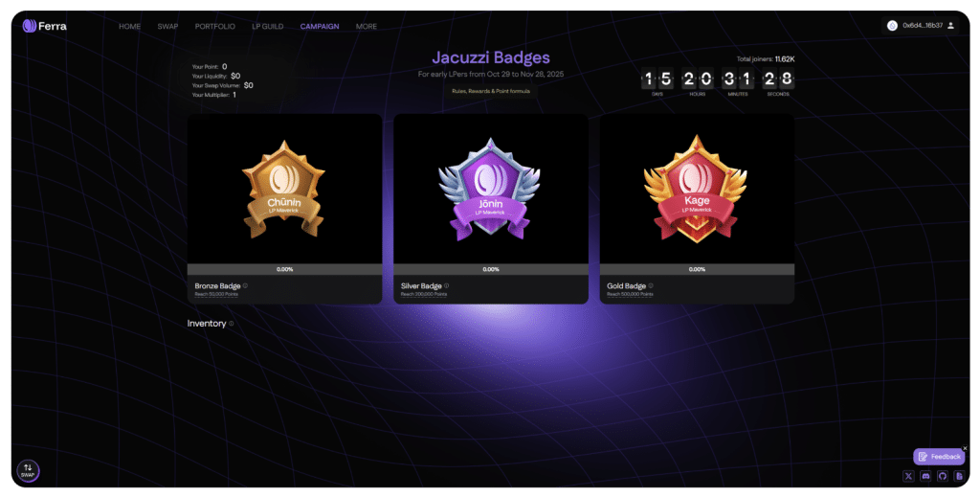980x497 pixels.
Task: Click the floating SWAP shortcut icon
Action: point(28,471)
